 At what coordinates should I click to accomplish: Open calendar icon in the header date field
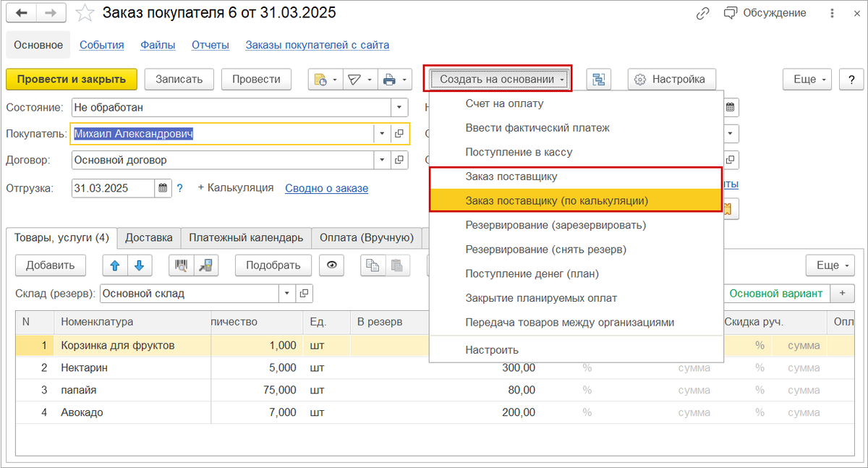731,108
